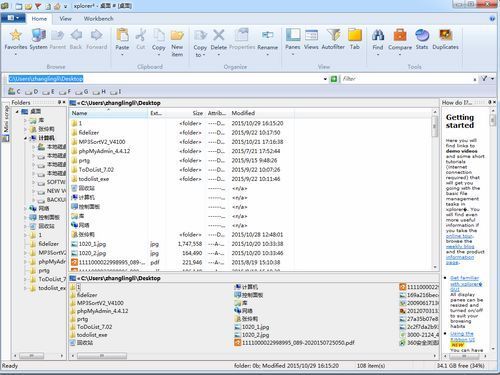This screenshot has height=375, width=500.
Task: Open the filter options dropdown
Action: coord(492,79)
